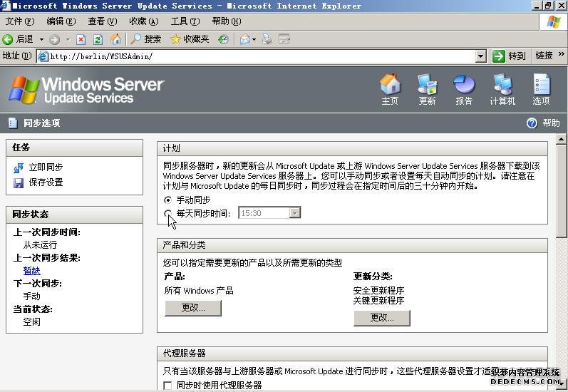Click the 同步选项 page icon
568x392 pixels.
(x=13, y=123)
